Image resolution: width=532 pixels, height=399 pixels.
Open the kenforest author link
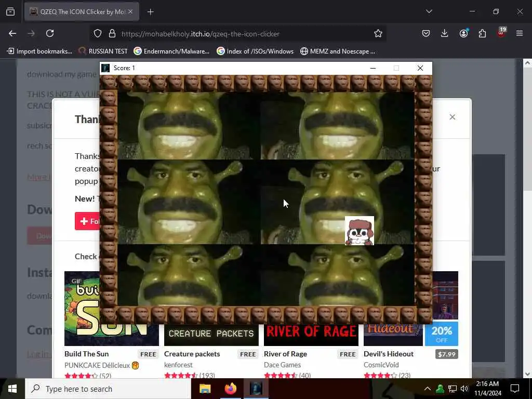178,365
